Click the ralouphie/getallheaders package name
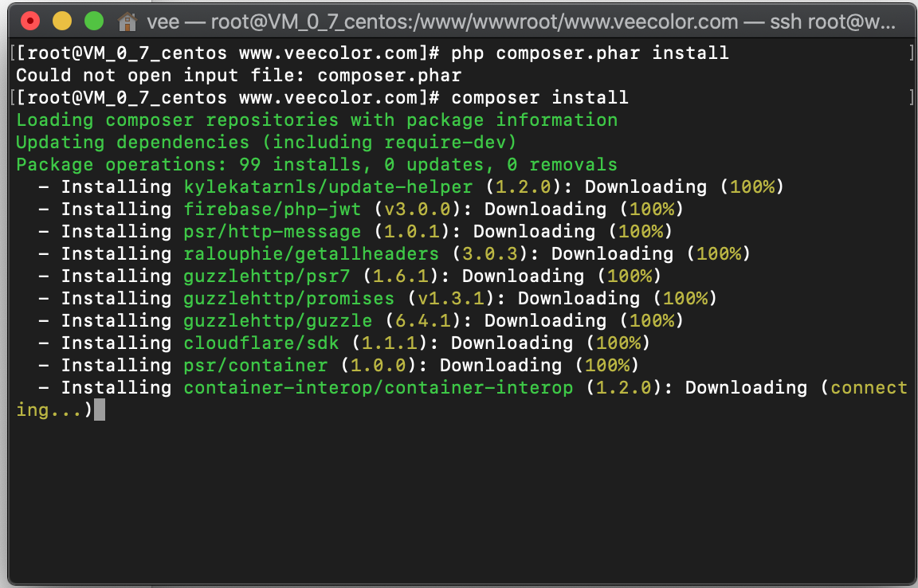Image resolution: width=918 pixels, height=588 pixels. pyautogui.click(x=312, y=253)
